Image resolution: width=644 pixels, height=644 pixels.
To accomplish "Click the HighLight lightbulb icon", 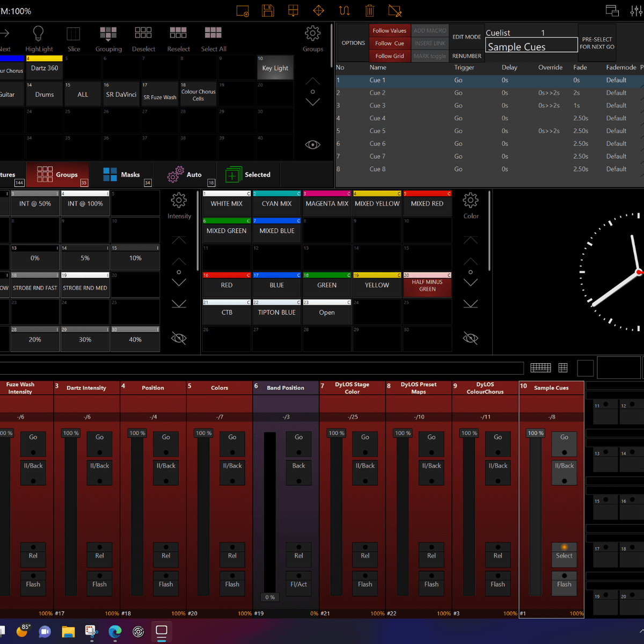I will pos(39,34).
